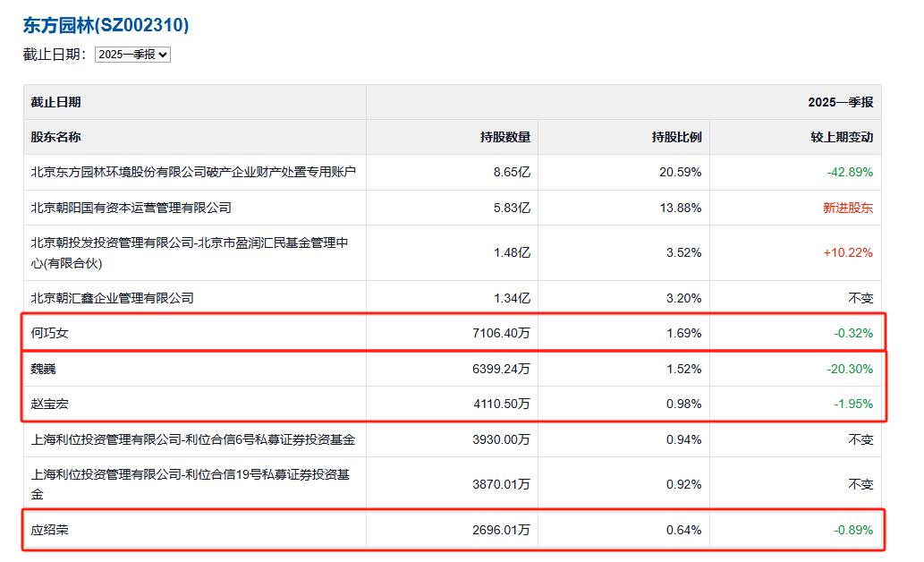Select 北京朝阳国有资本运营管理有限公司 shareholder name
Screen dimensions: 924x562
[x=131, y=209]
